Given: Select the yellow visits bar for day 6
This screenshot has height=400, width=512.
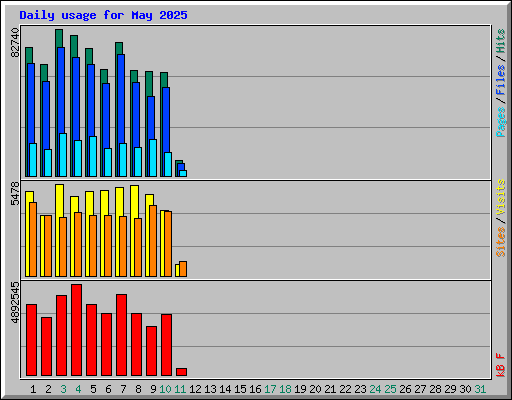Looking at the screenshot, I should [104, 203].
